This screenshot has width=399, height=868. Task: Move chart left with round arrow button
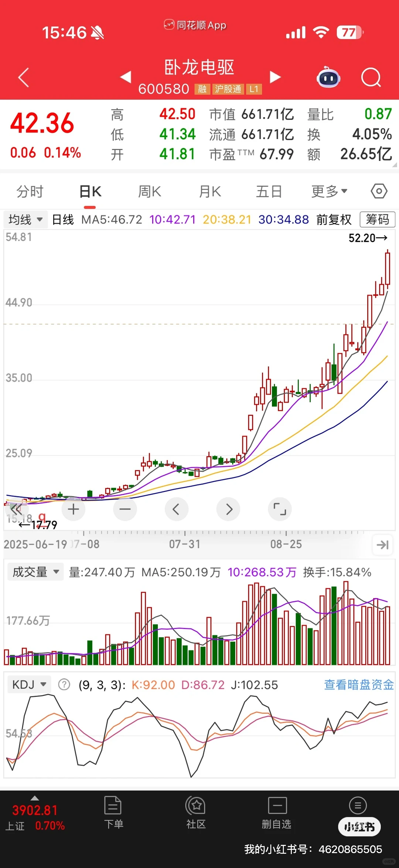pyautogui.click(x=176, y=509)
